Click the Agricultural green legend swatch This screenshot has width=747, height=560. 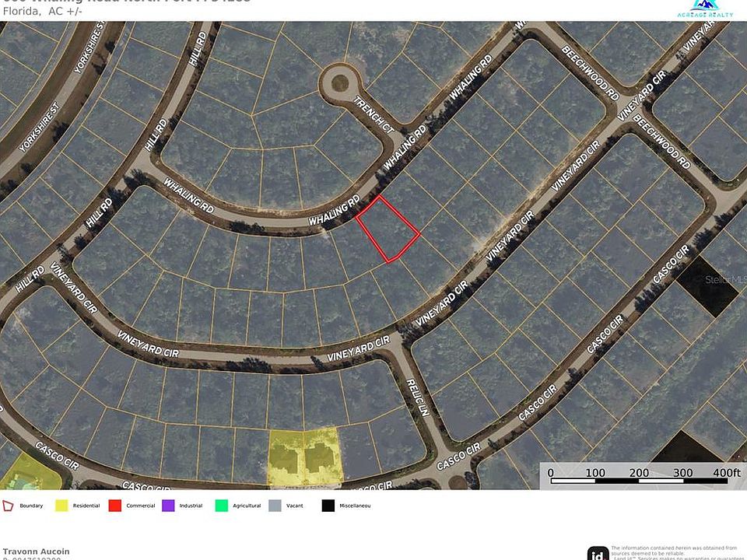tap(223, 505)
